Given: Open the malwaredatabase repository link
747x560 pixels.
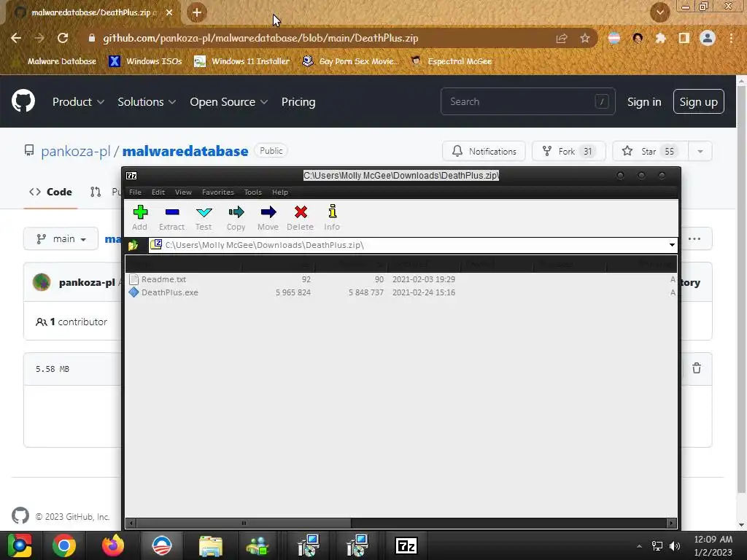Looking at the screenshot, I should pos(185,151).
